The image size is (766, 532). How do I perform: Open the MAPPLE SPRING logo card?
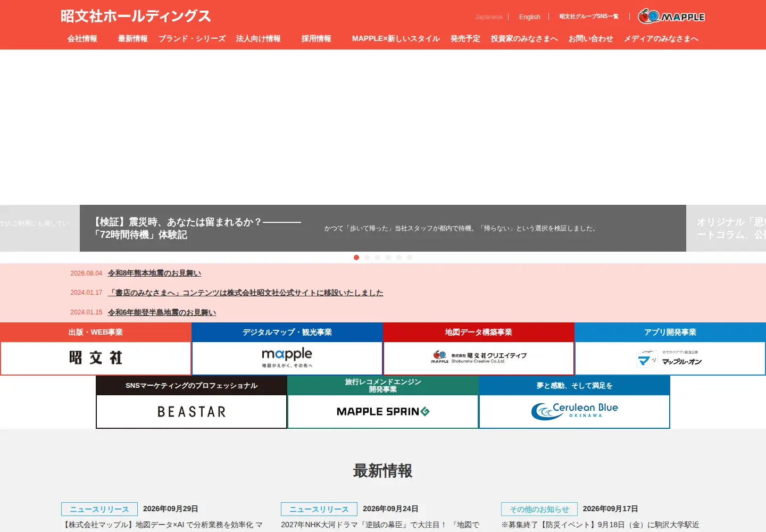(383, 411)
